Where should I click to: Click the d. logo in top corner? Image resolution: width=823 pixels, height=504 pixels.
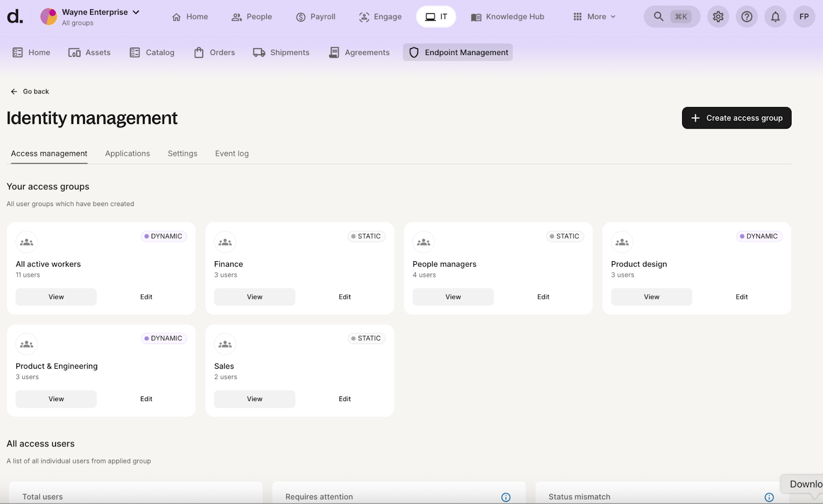(x=15, y=16)
